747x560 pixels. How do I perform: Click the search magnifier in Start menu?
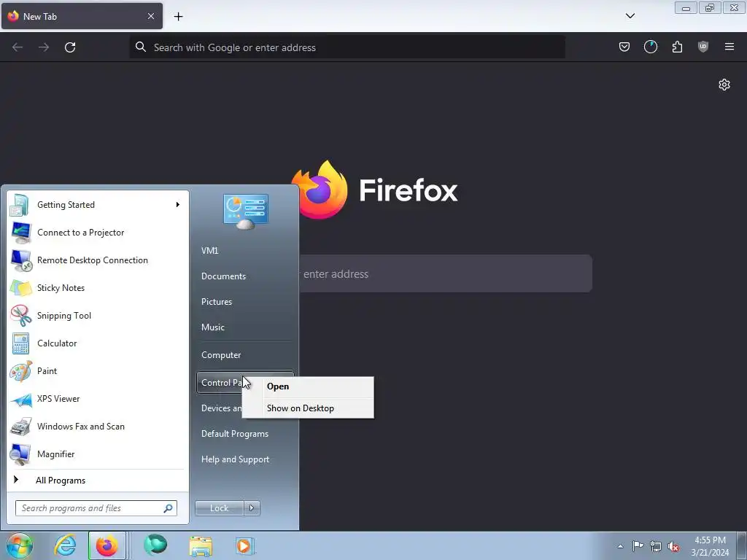169,508
